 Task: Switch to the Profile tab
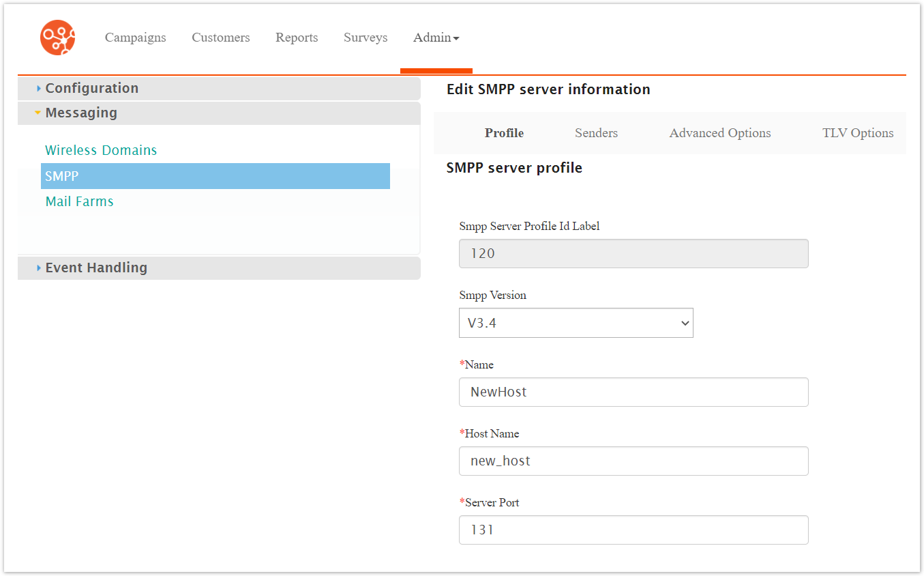(x=504, y=133)
